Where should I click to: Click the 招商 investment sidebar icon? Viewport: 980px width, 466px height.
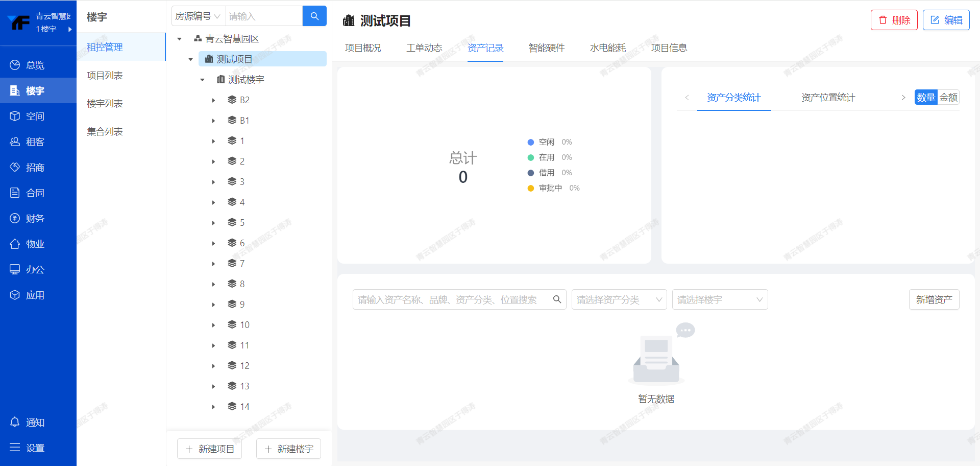(15, 167)
